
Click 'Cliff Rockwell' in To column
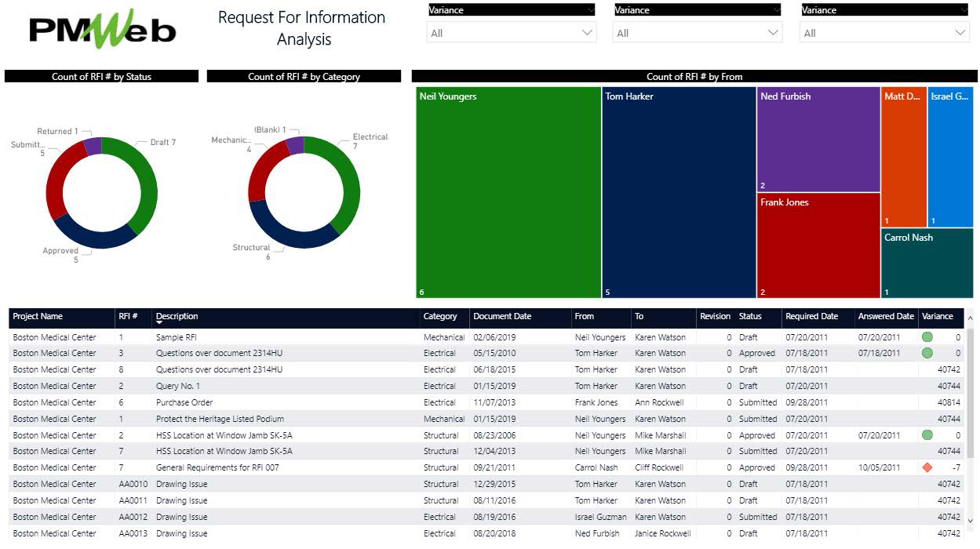pos(659,467)
